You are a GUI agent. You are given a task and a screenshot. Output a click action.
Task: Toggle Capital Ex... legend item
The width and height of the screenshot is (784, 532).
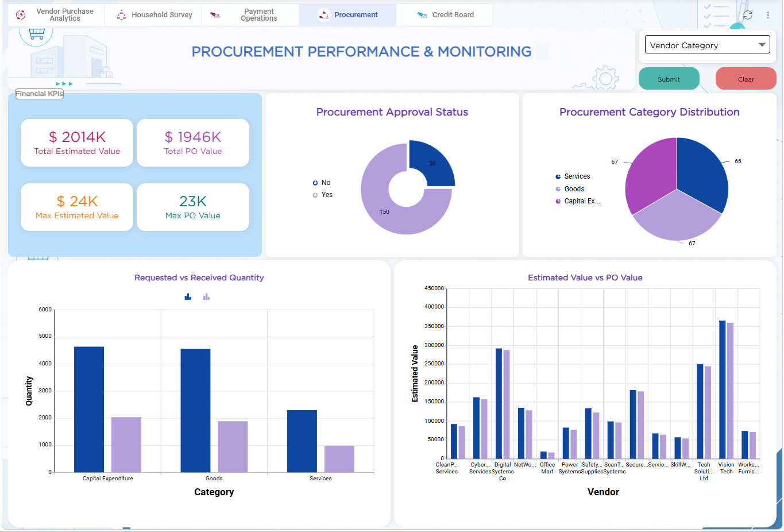(578, 201)
